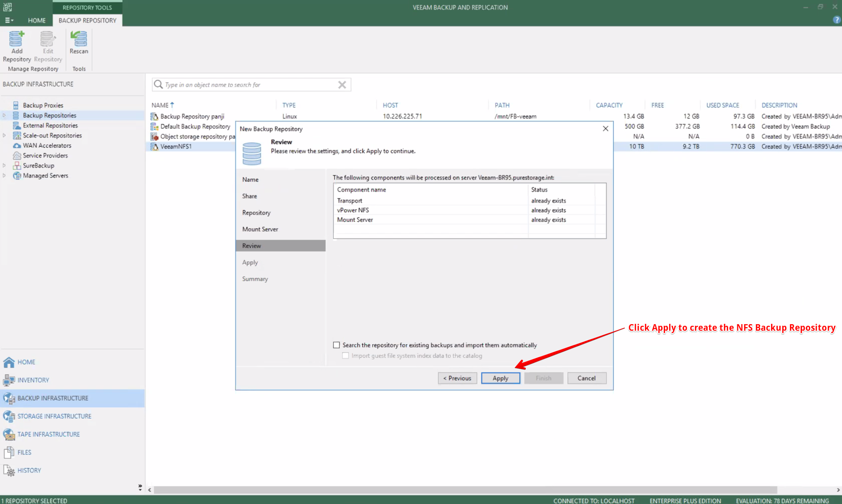Open the FILES view icon
This screenshot has width=842, height=504.
pyautogui.click(x=9, y=452)
